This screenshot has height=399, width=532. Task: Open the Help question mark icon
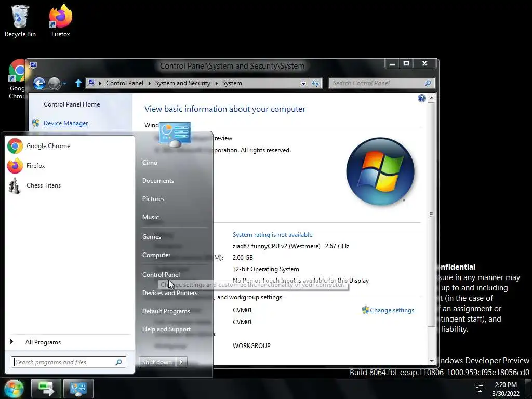422,98
